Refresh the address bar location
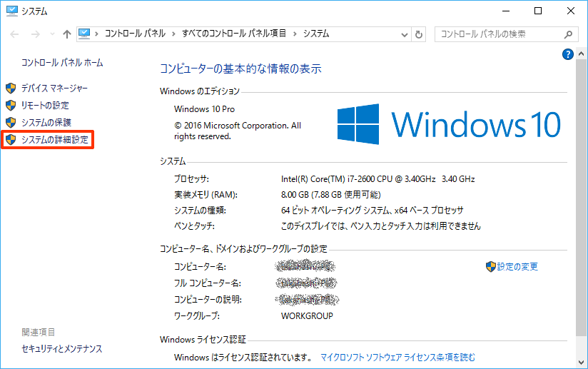The image size is (588, 369). tap(419, 34)
